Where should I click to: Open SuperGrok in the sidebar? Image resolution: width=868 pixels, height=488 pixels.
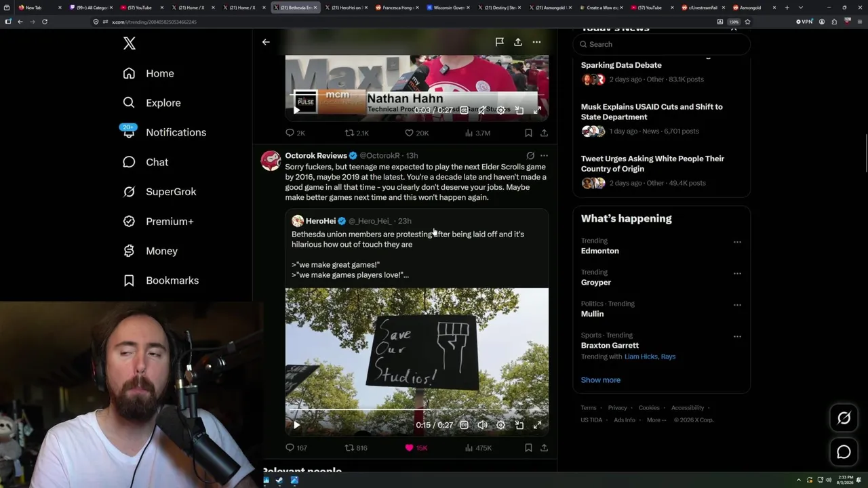pyautogui.click(x=159, y=192)
